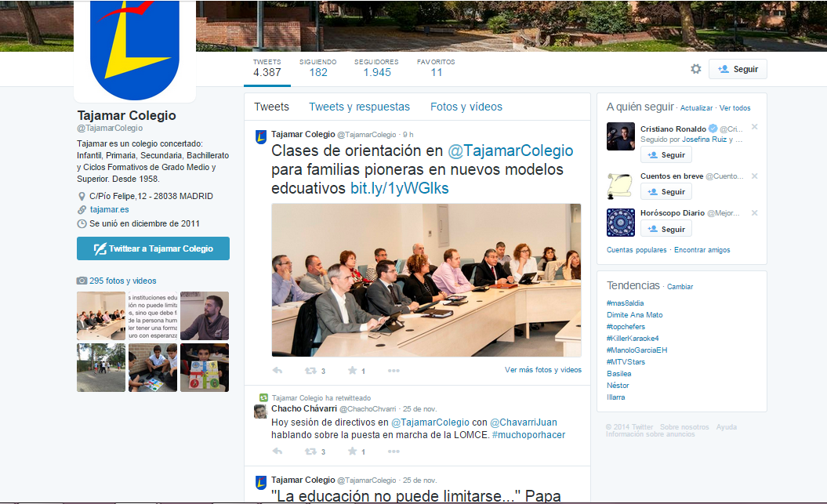Dismiss Cristiano Ronaldo follow suggestion

click(x=755, y=126)
